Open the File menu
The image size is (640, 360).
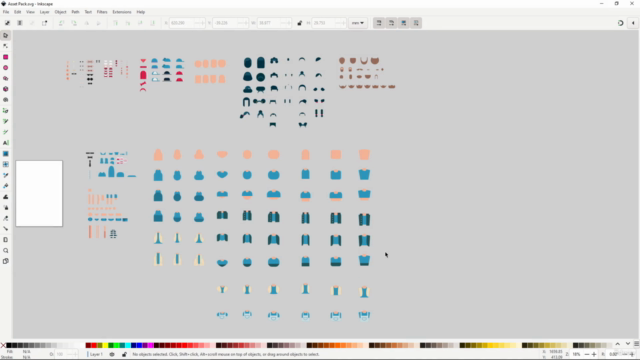6,12
